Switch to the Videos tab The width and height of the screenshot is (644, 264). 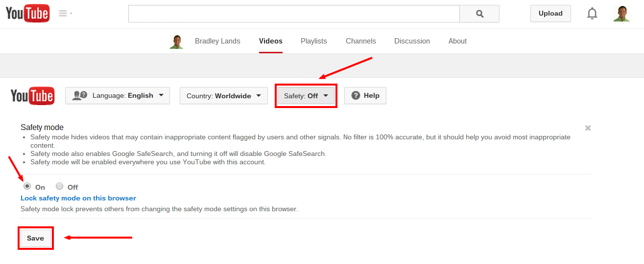[x=271, y=41]
